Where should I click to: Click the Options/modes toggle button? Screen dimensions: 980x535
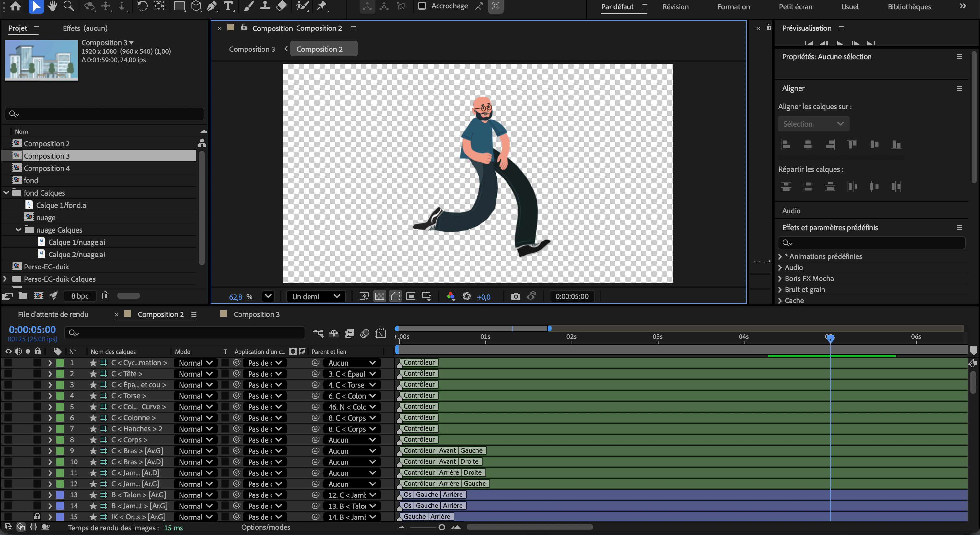point(265,528)
